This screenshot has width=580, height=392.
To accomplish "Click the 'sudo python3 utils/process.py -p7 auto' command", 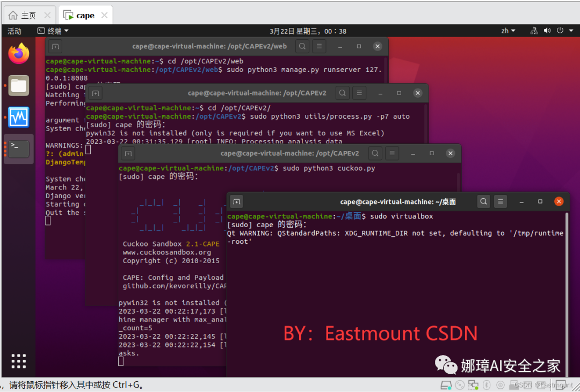I will [330, 116].
